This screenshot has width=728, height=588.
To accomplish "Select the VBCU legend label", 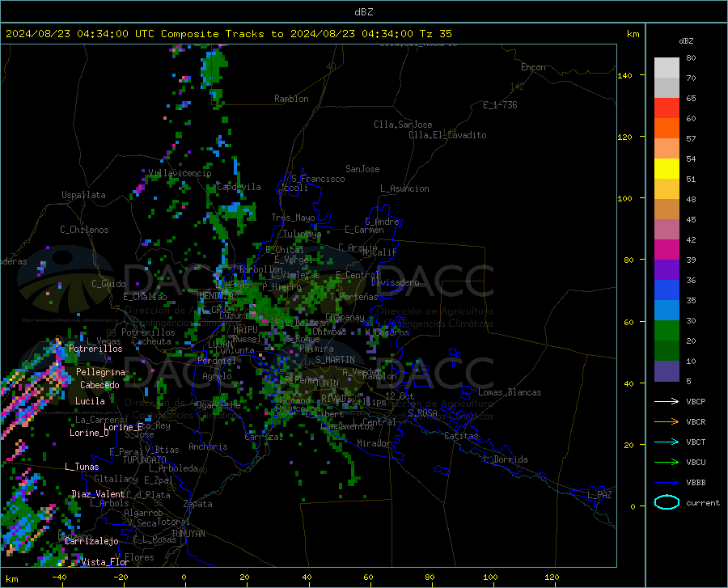I will pos(696,463).
